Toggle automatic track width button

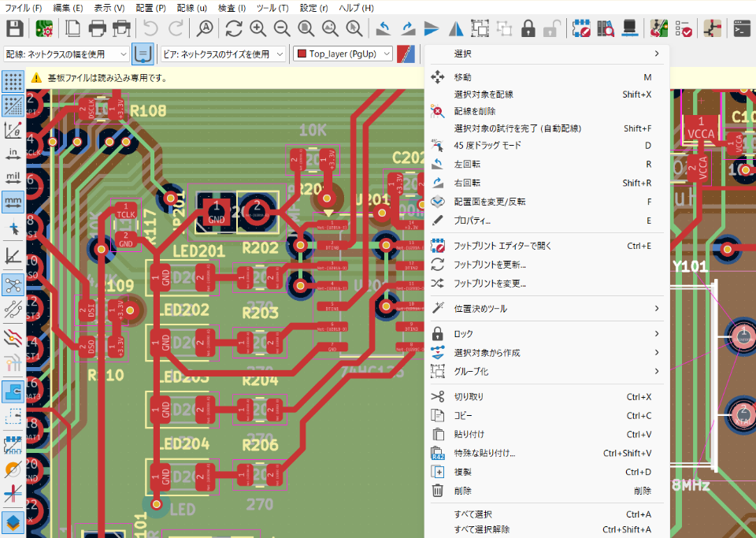[143, 54]
